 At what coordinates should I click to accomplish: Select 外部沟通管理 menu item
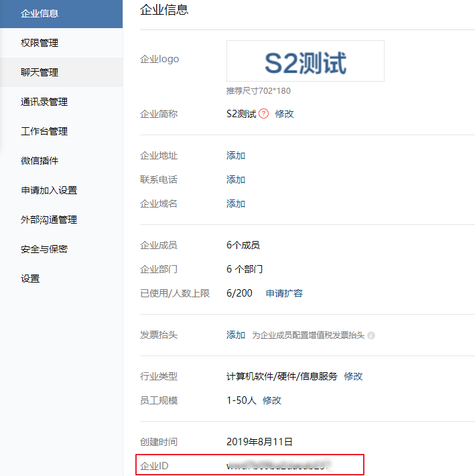(49, 220)
